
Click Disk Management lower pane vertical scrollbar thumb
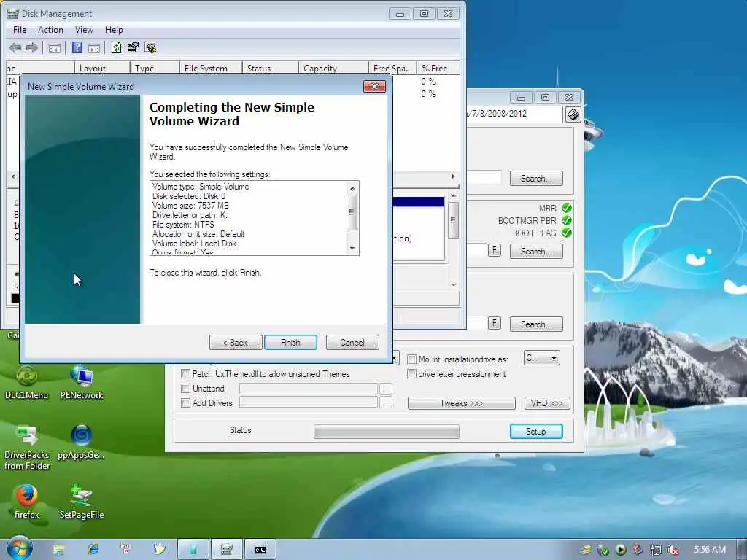point(453,220)
